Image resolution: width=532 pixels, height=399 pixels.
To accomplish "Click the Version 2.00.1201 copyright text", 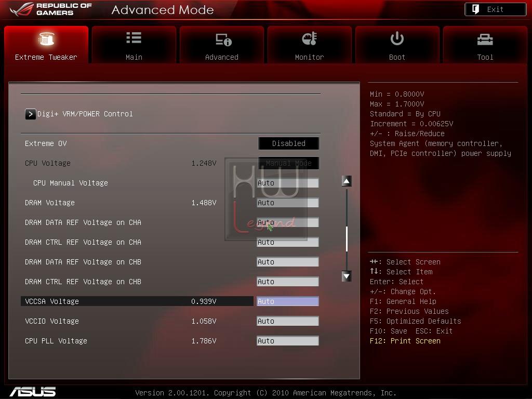I will click(x=265, y=393).
